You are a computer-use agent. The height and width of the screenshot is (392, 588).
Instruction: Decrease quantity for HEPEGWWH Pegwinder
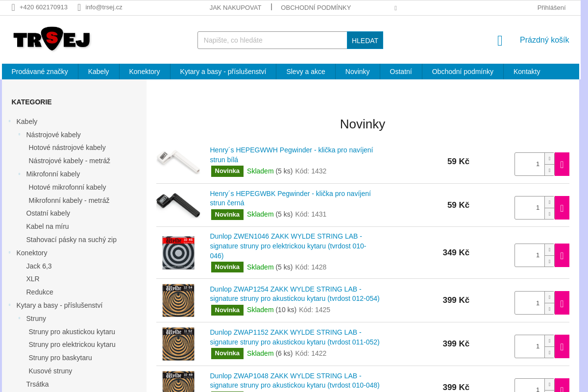coord(549,170)
